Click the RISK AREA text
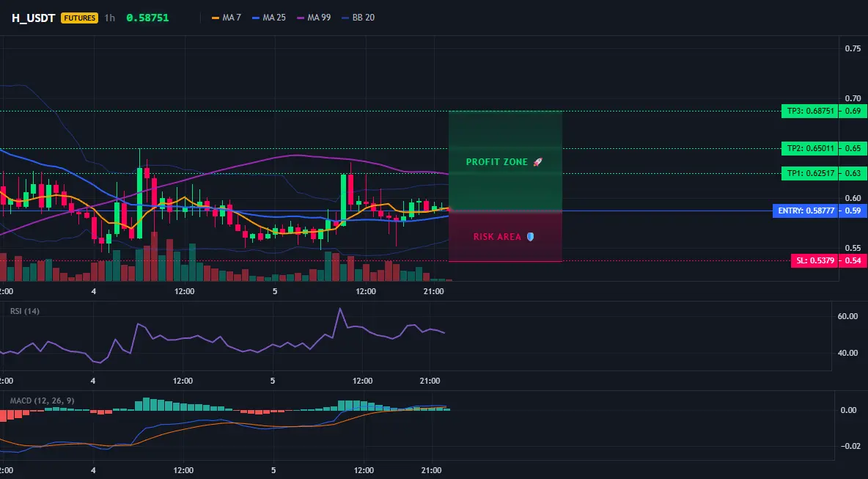Screen dimensions: 868x479 point(497,237)
